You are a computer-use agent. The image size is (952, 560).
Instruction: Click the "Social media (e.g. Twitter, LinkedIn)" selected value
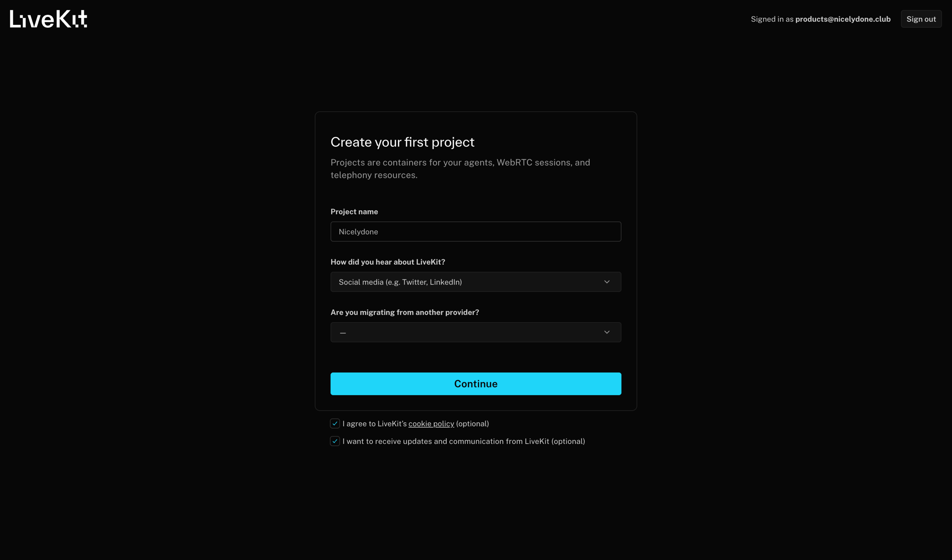tap(400, 281)
